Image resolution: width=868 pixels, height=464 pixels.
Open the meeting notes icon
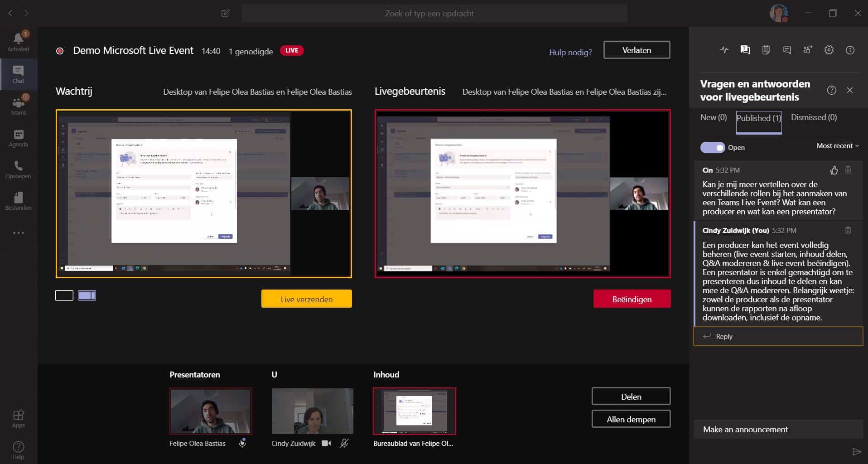tap(766, 50)
